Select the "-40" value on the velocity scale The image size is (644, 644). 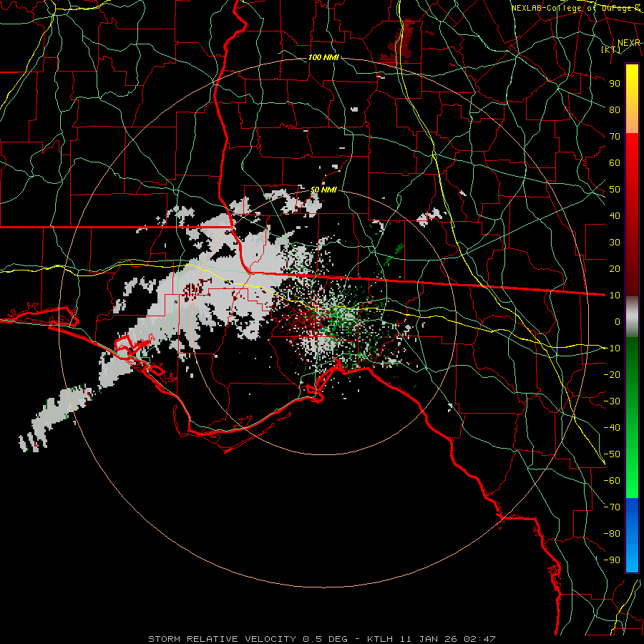612,428
